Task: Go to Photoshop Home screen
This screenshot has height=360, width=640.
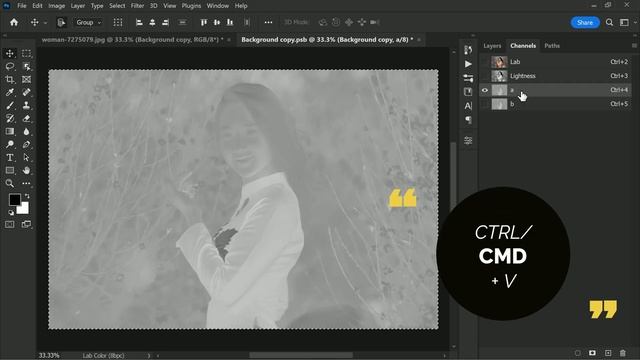Action: tap(14, 22)
